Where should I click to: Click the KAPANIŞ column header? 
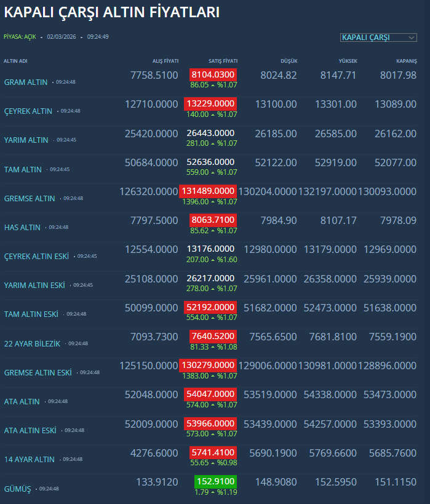pyautogui.click(x=406, y=62)
